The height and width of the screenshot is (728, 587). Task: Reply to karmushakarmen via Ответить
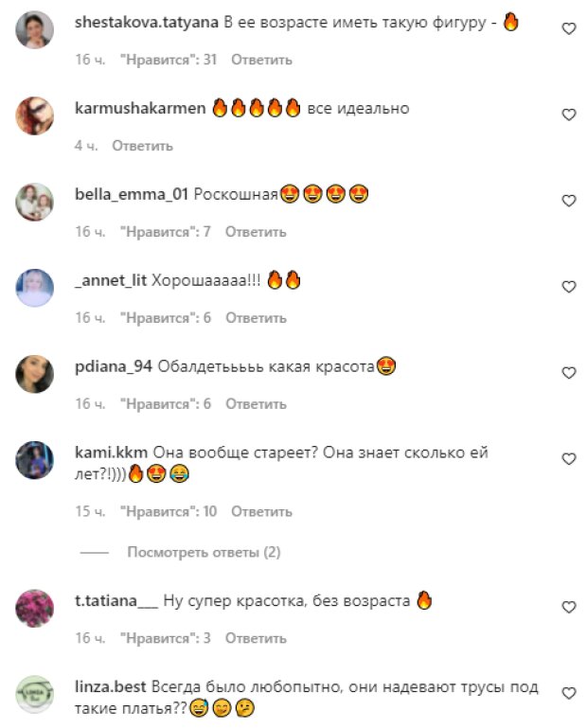tap(143, 146)
